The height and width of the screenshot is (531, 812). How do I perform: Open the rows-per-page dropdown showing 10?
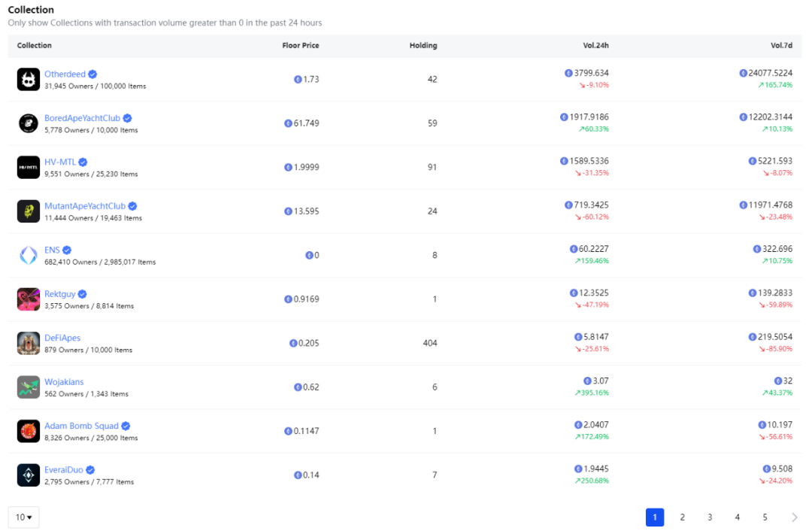pos(23,517)
